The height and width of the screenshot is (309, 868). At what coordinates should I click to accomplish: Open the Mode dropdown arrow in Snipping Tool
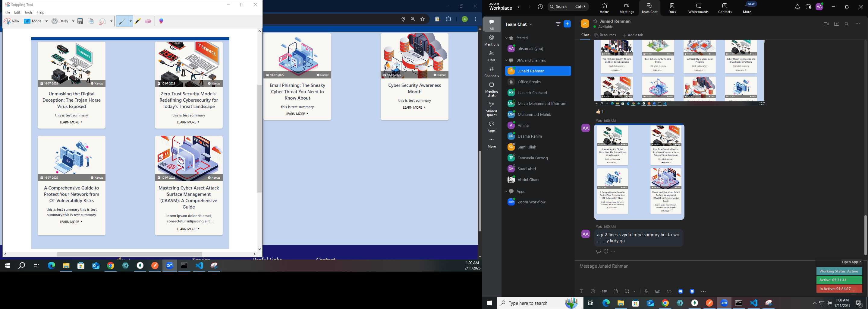pyautogui.click(x=46, y=21)
